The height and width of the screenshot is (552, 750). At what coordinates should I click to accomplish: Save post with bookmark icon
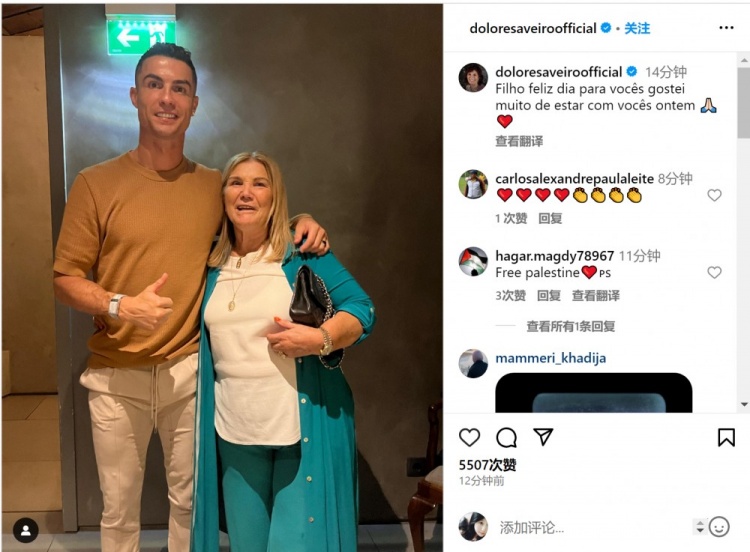[x=726, y=437]
